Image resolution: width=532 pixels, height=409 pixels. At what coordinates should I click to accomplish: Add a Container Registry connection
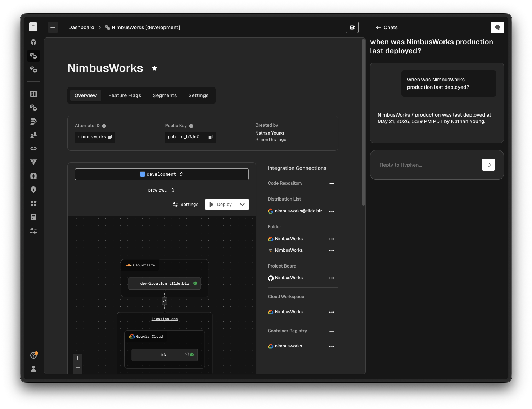coord(332,331)
